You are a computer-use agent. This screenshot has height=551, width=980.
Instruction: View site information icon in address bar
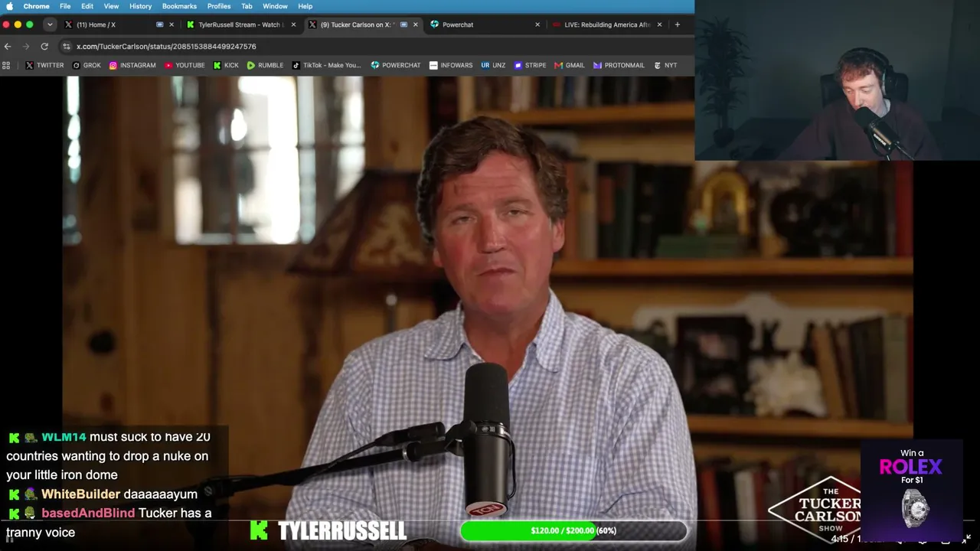(67, 46)
